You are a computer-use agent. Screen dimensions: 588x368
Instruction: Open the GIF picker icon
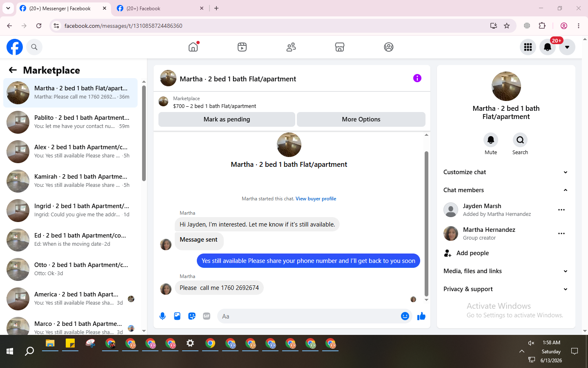pos(207,316)
